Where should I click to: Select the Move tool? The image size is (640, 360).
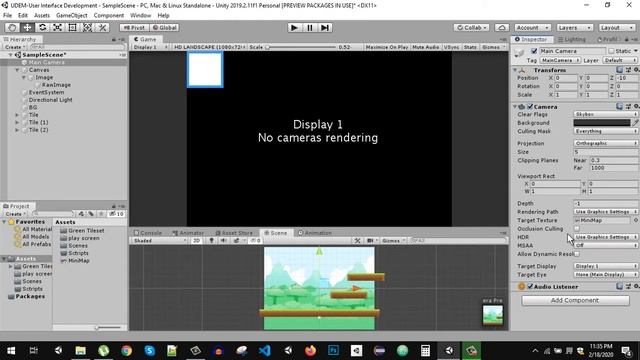tap(27, 28)
